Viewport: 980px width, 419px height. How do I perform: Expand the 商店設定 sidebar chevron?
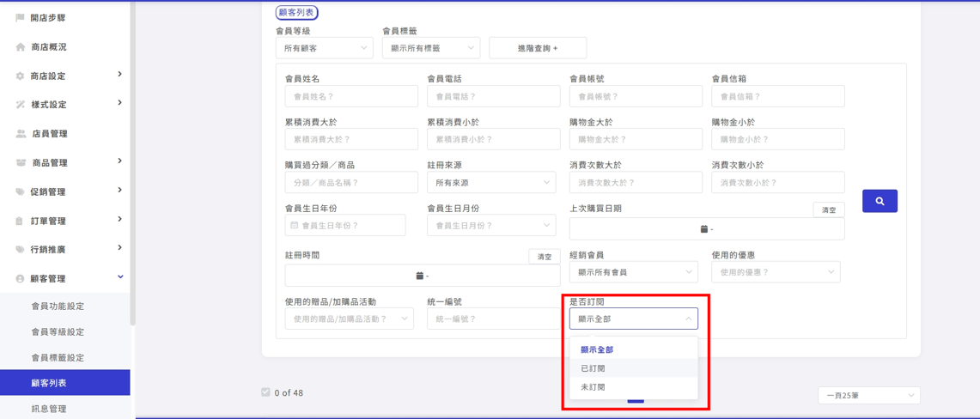tap(119, 75)
